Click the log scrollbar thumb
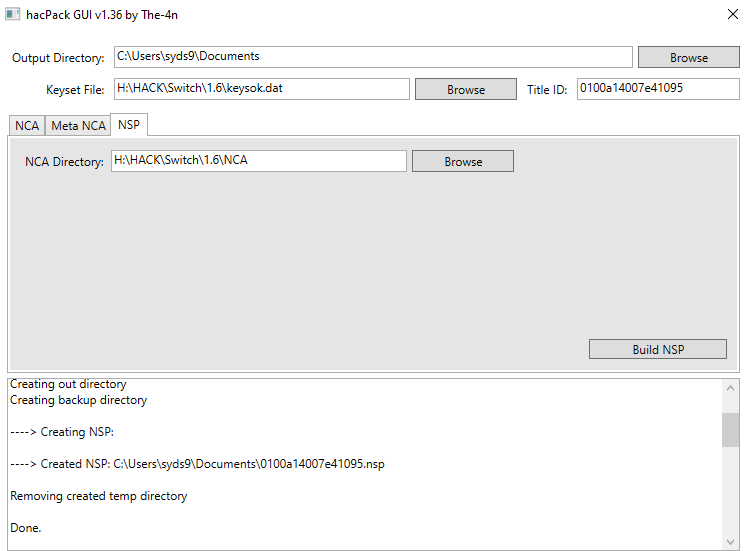748x551 pixels. tap(730, 430)
